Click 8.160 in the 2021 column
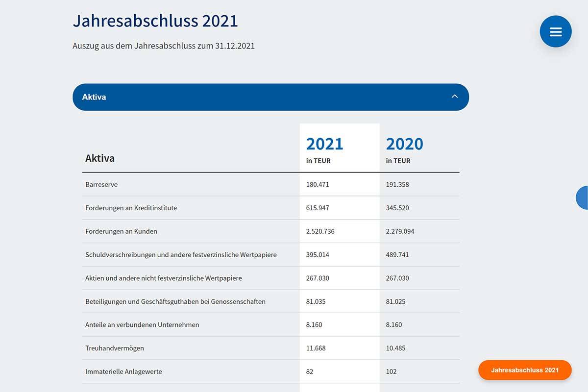The image size is (588, 392). [314, 325]
